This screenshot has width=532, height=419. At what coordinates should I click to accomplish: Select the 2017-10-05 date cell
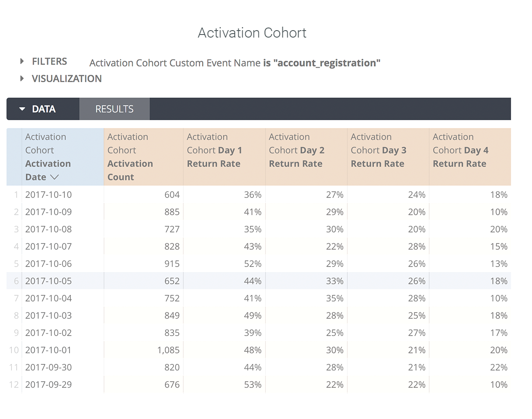coord(49,281)
